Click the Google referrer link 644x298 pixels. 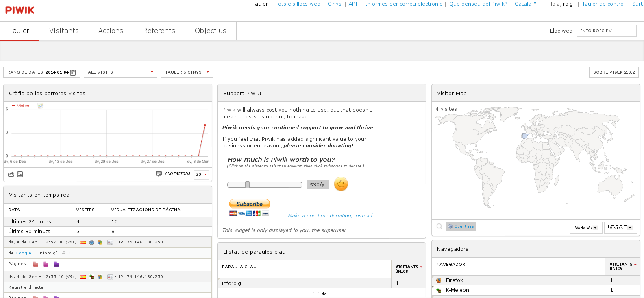(x=23, y=253)
